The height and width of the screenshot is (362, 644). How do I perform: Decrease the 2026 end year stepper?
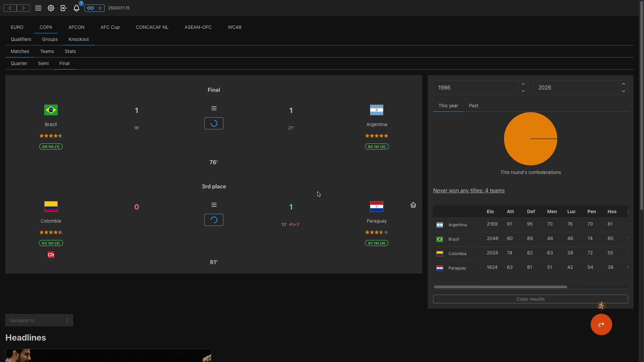coord(623,91)
